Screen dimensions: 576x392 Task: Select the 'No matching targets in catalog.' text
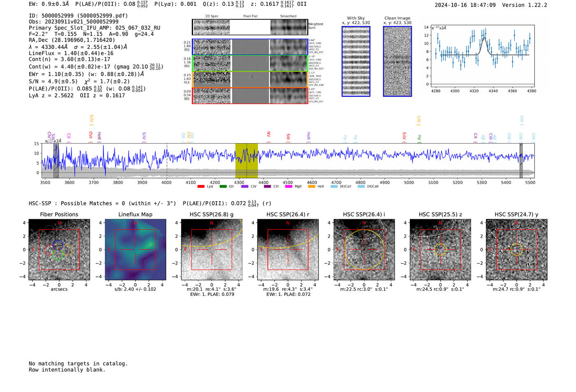point(78,364)
